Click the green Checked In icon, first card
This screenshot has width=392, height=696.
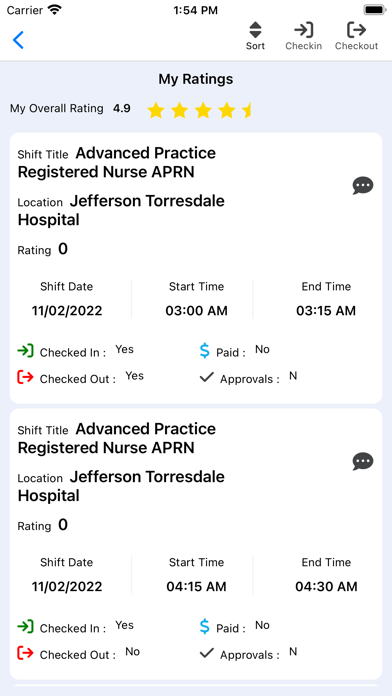pyautogui.click(x=25, y=351)
